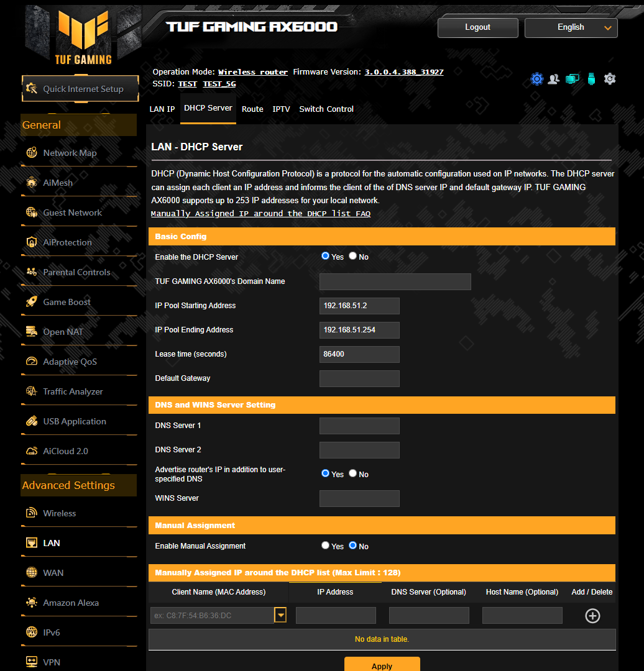Click the Default Gateway field

click(x=359, y=379)
